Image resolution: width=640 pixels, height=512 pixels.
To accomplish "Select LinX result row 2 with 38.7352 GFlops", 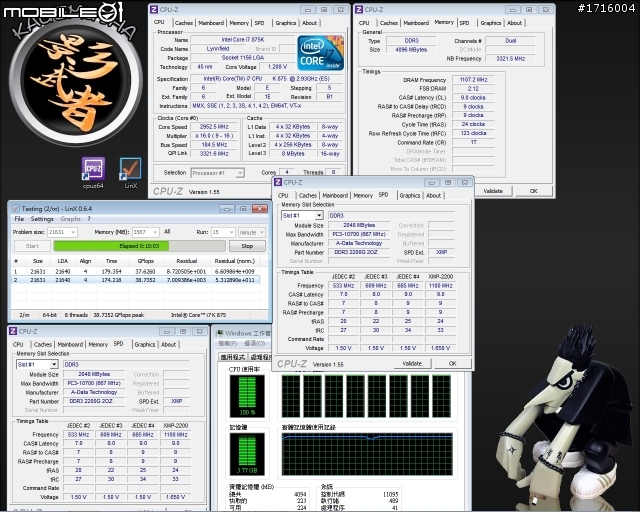I will click(x=136, y=280).
